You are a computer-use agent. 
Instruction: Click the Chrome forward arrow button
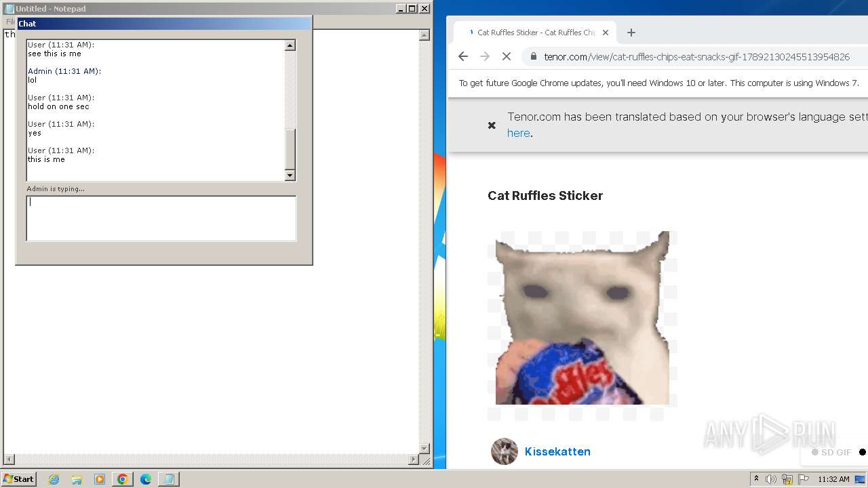click(485, 57)
